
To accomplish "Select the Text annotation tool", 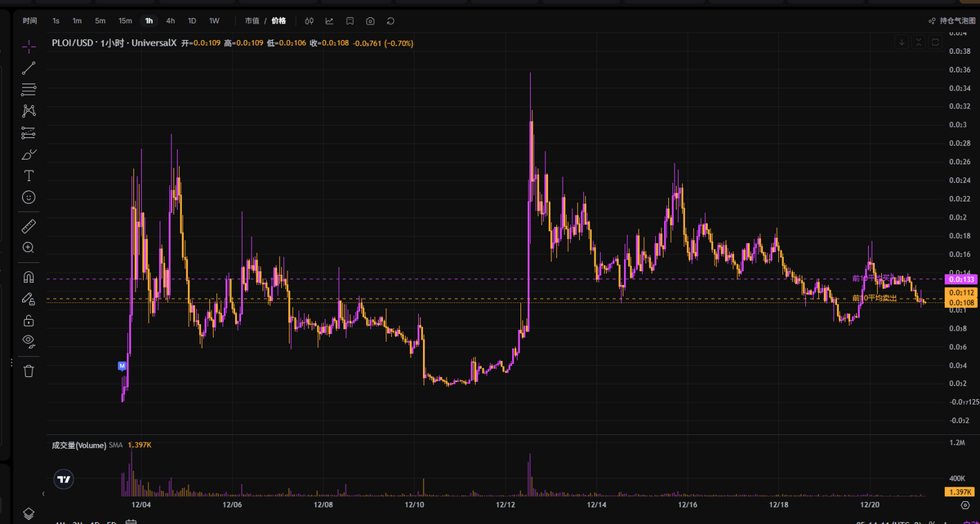I will [x=29, y=175].
